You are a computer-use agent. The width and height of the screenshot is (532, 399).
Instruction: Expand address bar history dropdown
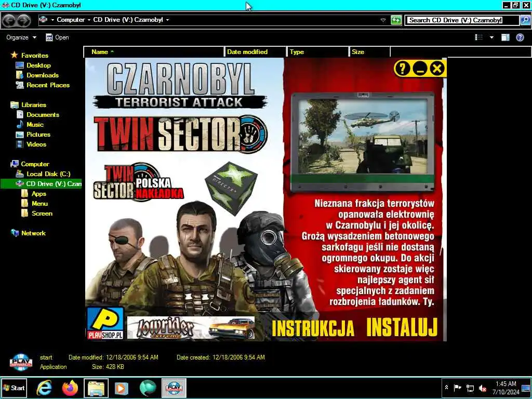[383, 20]
